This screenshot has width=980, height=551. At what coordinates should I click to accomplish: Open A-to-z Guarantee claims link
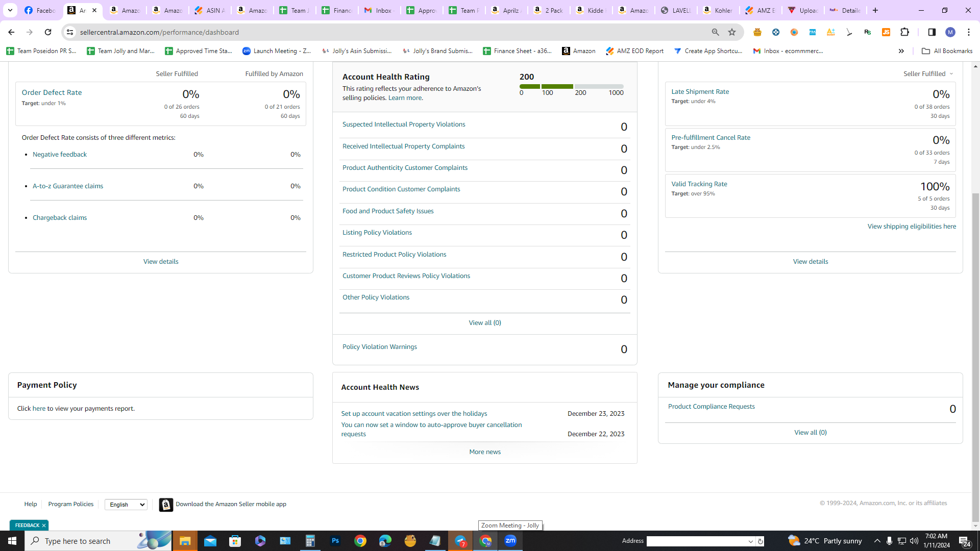click(x=68, y=186)
